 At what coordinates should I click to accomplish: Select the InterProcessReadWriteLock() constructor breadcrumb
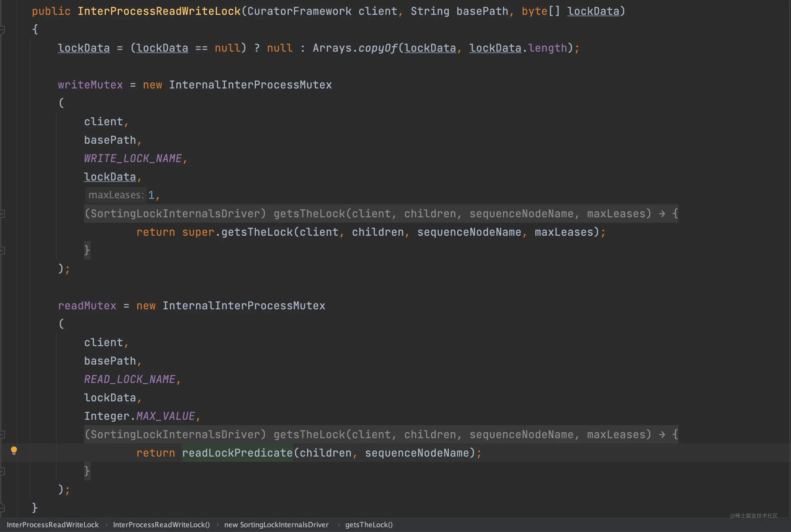click(x=161, y=525)
